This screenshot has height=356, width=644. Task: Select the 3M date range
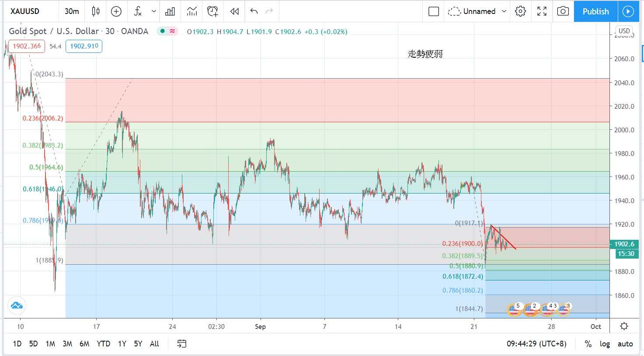pos(67,344)
